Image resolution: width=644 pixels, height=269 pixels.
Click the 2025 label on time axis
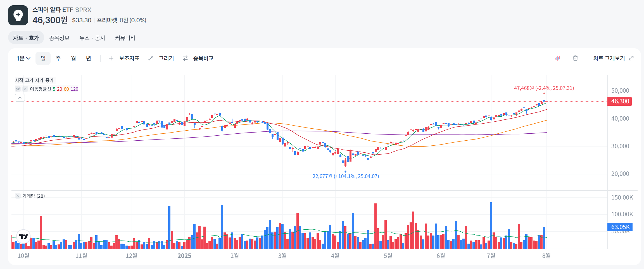coord(184,256)
